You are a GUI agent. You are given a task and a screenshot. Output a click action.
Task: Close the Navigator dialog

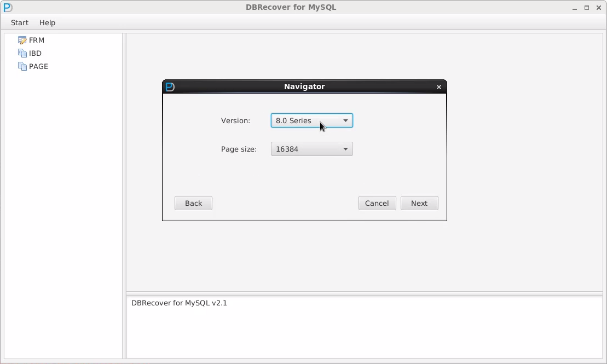438,86
